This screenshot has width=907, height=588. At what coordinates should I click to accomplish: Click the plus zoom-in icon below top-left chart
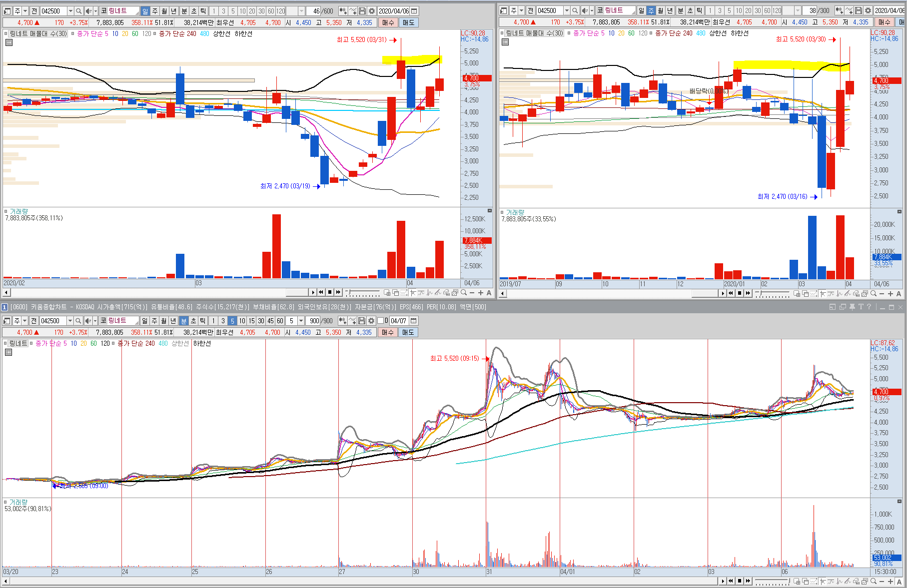[x=481, y=293]
